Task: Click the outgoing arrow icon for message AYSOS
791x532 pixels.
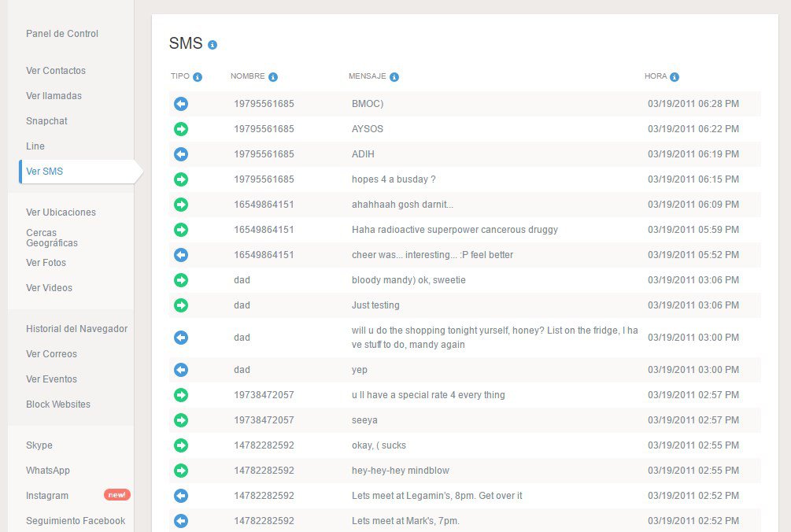Action: coord(181,129)
